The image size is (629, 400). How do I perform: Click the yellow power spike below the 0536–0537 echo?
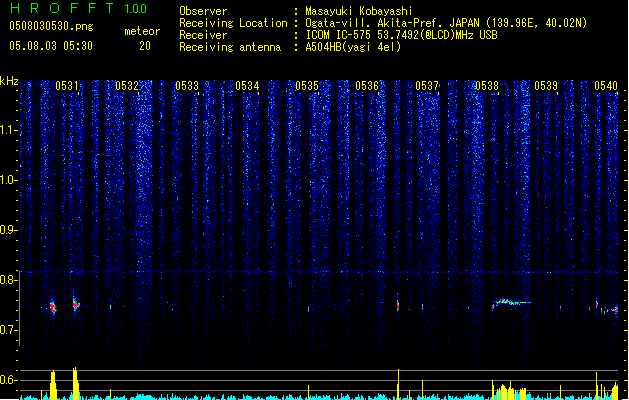click(x=398, y=384)
